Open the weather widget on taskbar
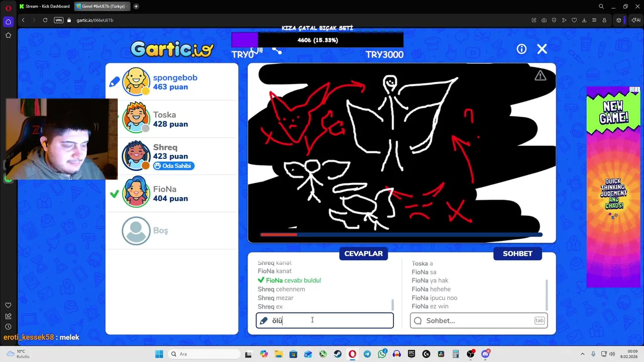644x362 pixels. 19,354
